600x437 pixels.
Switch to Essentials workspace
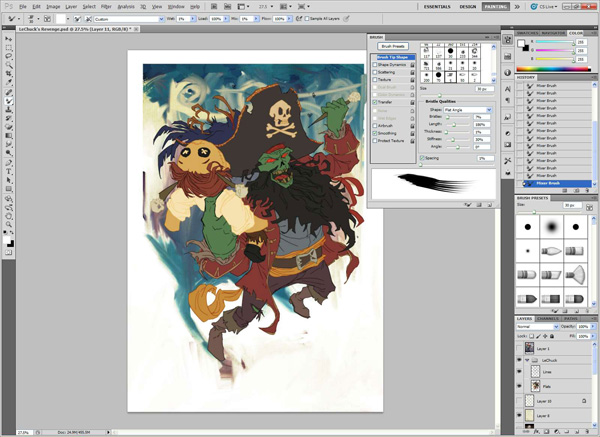(437, 7)
